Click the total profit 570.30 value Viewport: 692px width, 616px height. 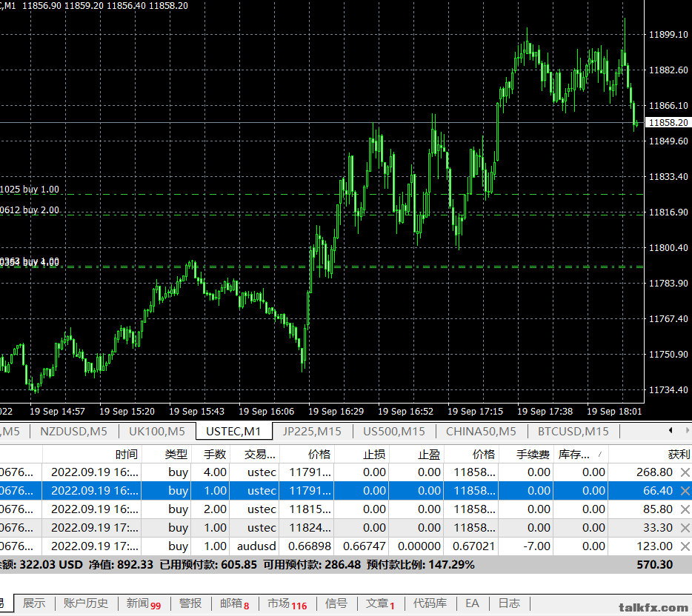point(654,565)
